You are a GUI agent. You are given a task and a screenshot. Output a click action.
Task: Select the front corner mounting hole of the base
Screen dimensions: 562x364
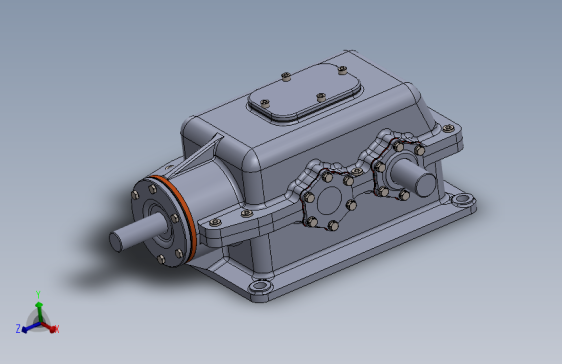(x=260, y=286)
